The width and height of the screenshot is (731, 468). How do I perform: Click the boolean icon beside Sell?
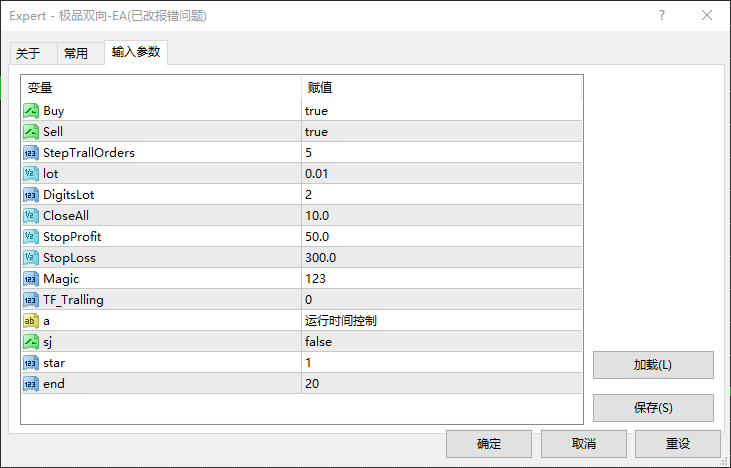click(31, 132)
